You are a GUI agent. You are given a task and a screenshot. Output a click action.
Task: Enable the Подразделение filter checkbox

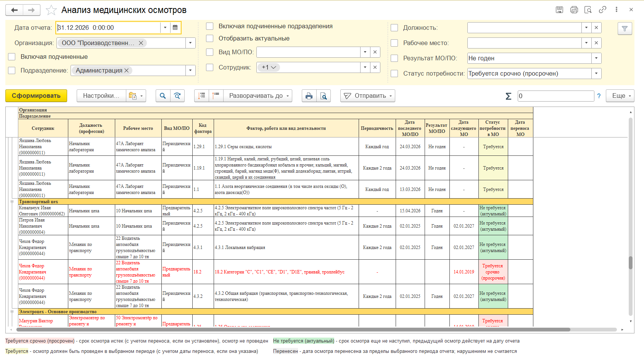point(12,71)
